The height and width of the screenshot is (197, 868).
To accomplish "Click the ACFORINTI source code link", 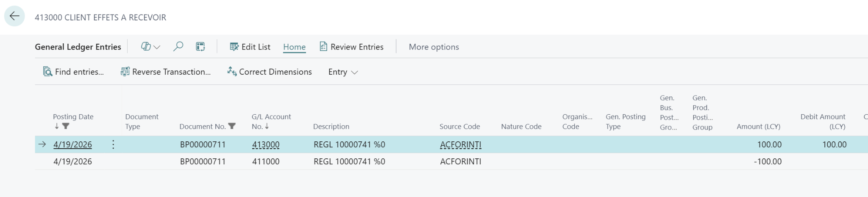I will [x=460, y=144].
